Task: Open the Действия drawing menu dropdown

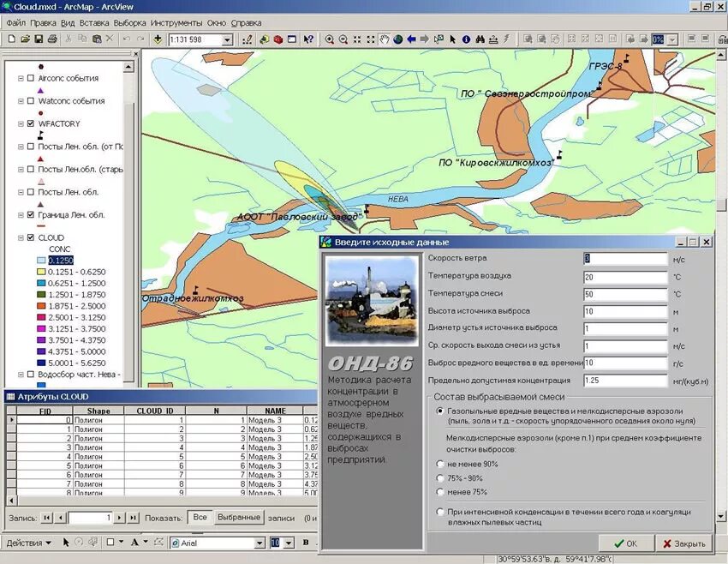Action: click(29, 543)
